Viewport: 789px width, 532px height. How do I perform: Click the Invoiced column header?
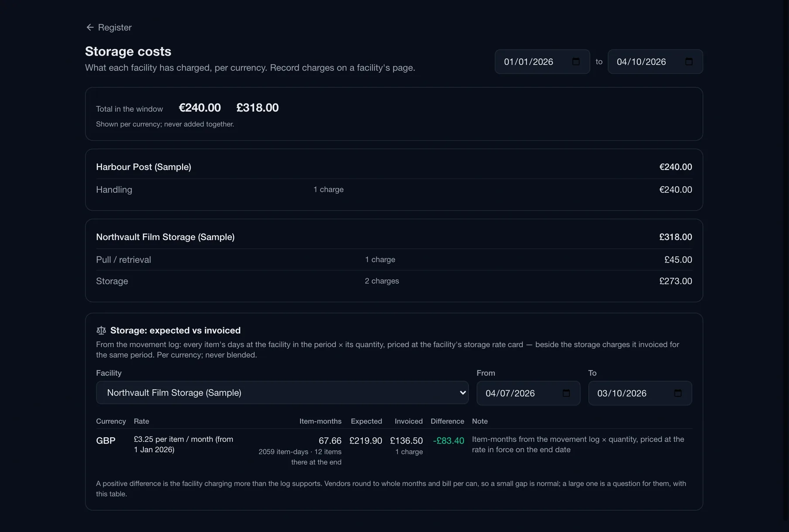pyautogui.click(x=409, y=421)
